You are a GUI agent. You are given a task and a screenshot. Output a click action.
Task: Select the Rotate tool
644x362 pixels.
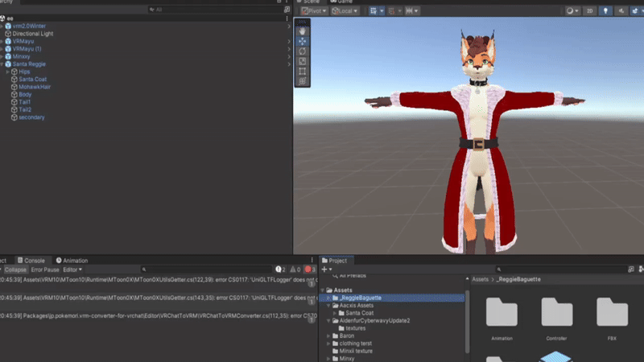[x=303, y=51]
